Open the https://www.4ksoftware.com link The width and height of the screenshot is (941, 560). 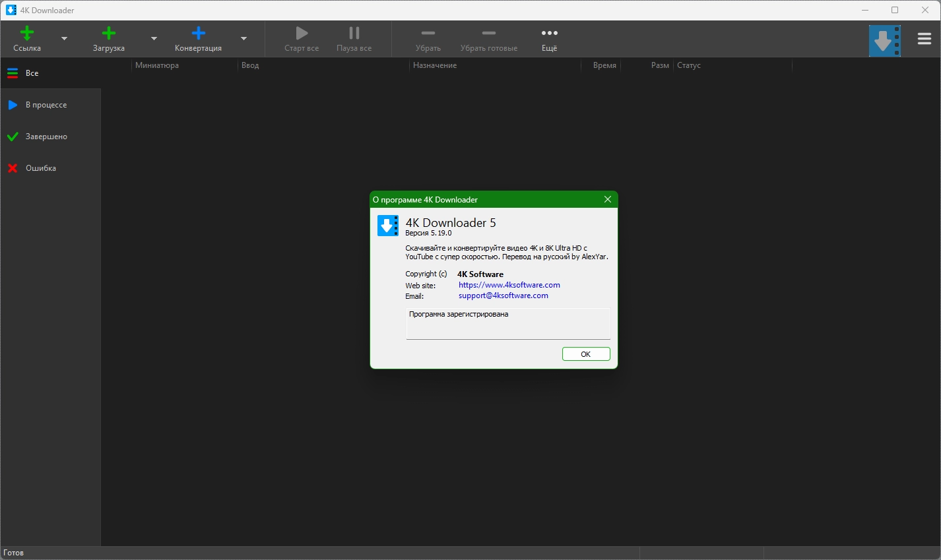(509, 285)
